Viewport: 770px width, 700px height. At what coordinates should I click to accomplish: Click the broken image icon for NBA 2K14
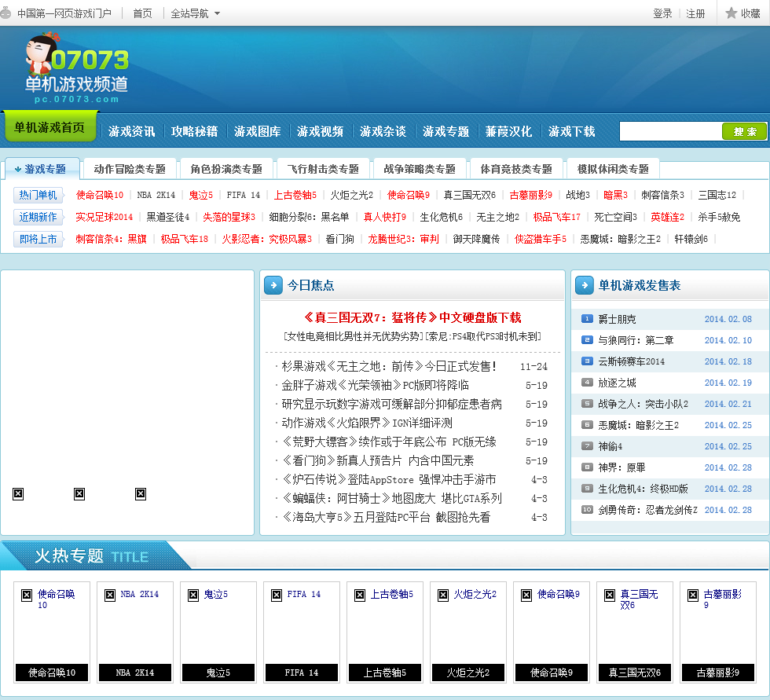(x=110, y=595)
